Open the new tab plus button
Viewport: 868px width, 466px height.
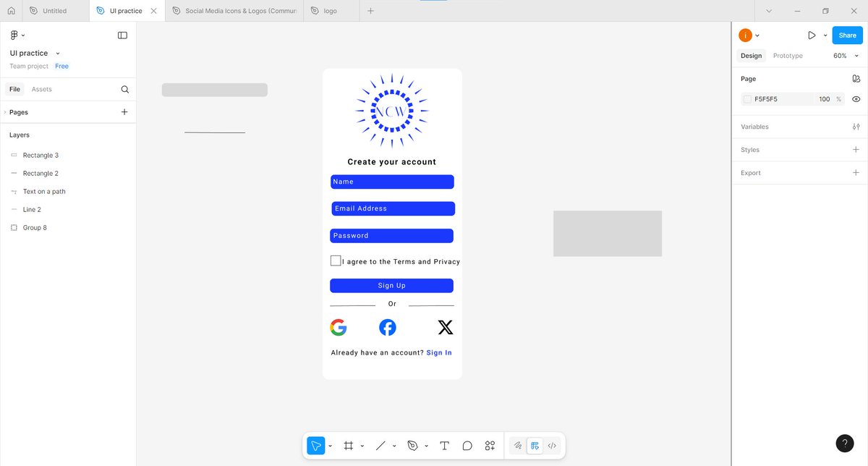pos(370,11)
